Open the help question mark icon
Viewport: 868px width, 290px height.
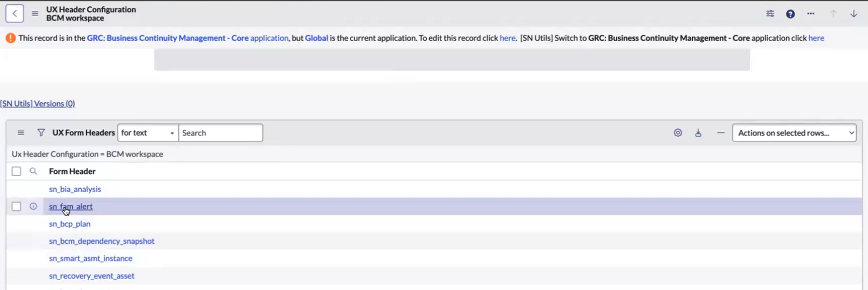(790, 14)
